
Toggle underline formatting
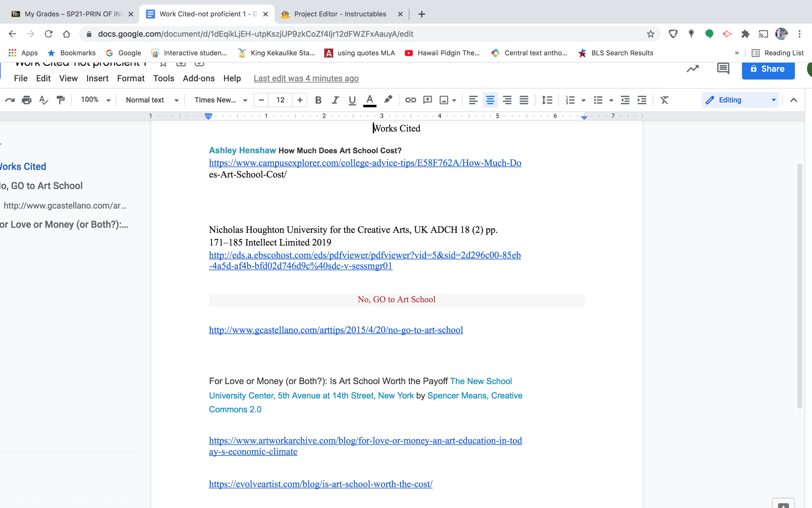click(352, 100)
